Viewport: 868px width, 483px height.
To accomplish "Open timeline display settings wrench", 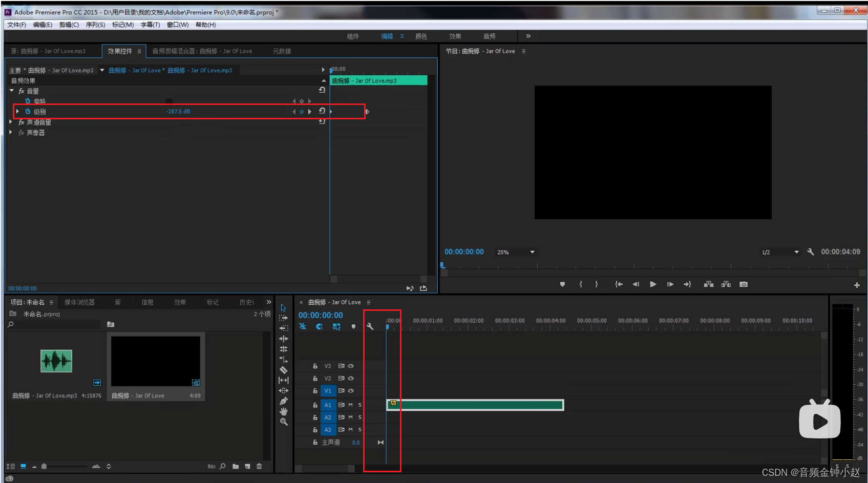I will 370,326.
